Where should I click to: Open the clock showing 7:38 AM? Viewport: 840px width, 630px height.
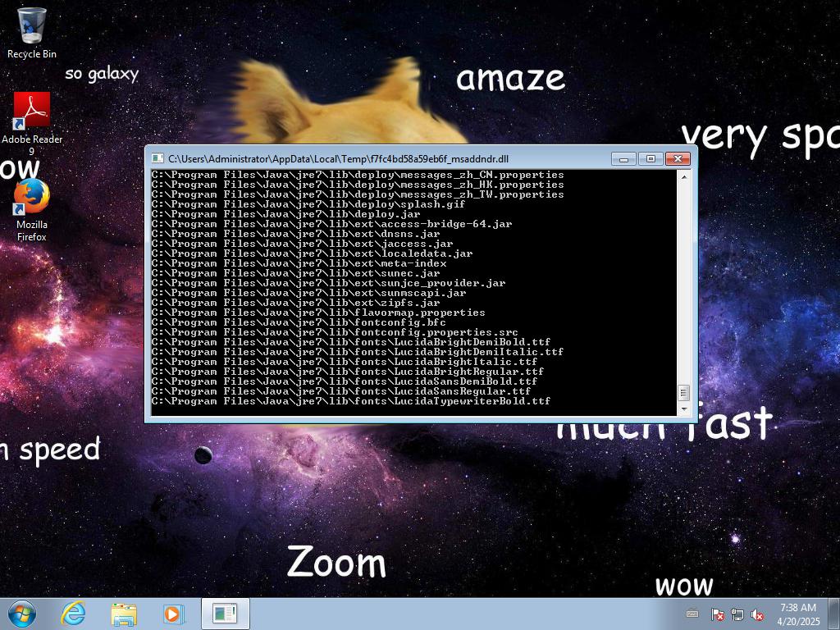click(798, 614)
